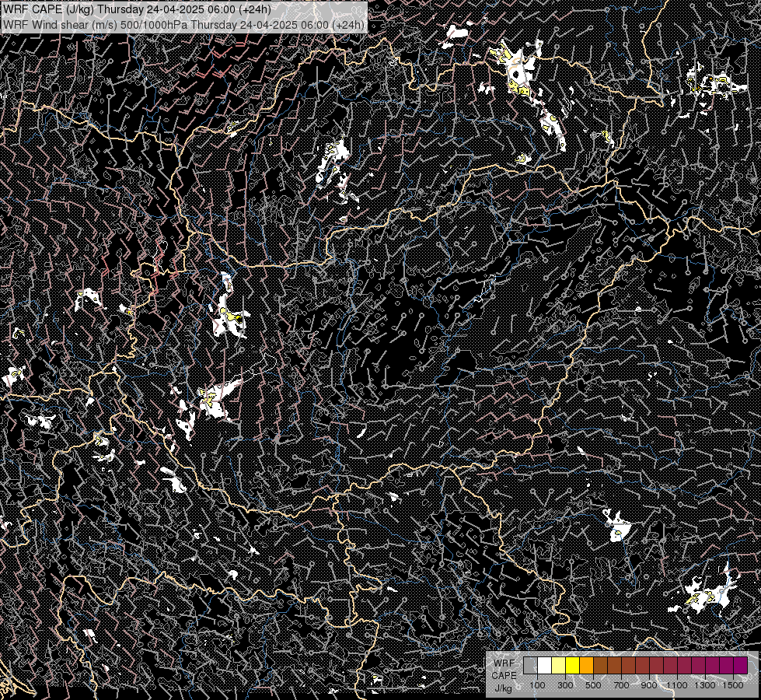This screenshot has height=700, width=761.
Task: Pick the final purple above-1500 legend swatch
Action: click(x=741, y=665)
